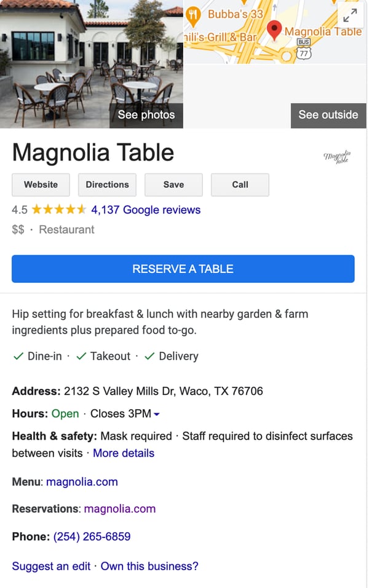Open Menu magnolia.com link
The height and width of the screenshot is (588, 369).
pyautogui.click(x=82, y=482)
